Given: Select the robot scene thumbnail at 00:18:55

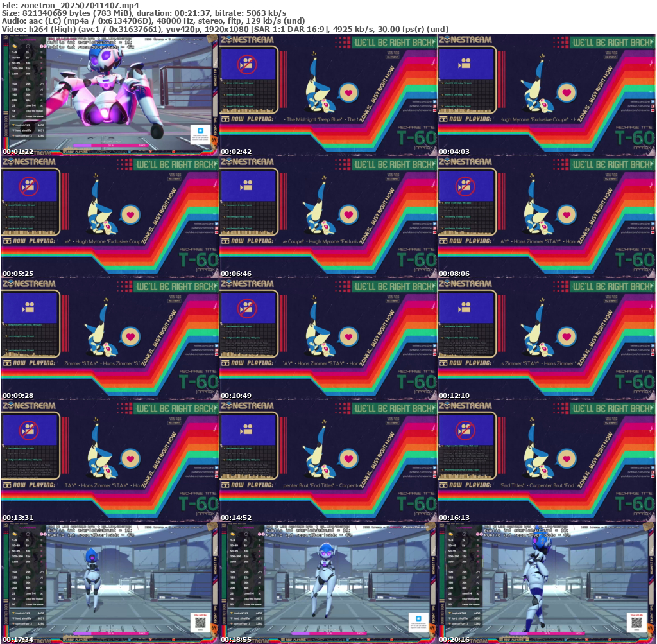Looking at the screenshot, I should 328,583.
